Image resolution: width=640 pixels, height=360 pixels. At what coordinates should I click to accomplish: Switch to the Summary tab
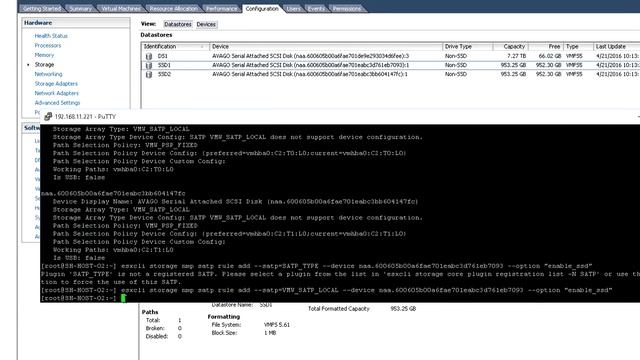pyautogui.click(x=80, y=9)
